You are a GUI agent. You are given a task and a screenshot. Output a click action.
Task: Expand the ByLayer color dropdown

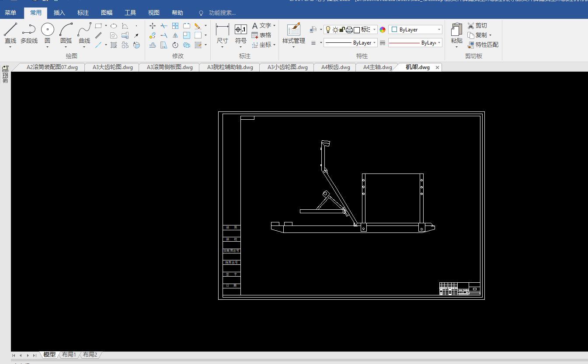tap(439, 30)
